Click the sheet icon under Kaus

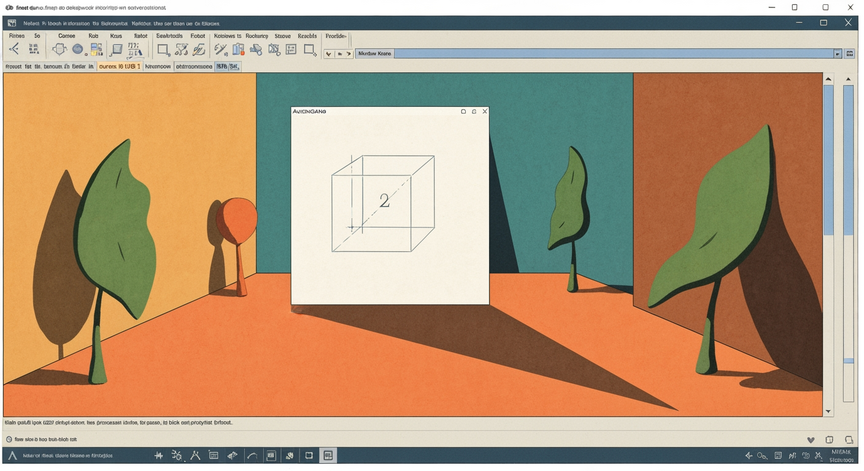[116, 50]
